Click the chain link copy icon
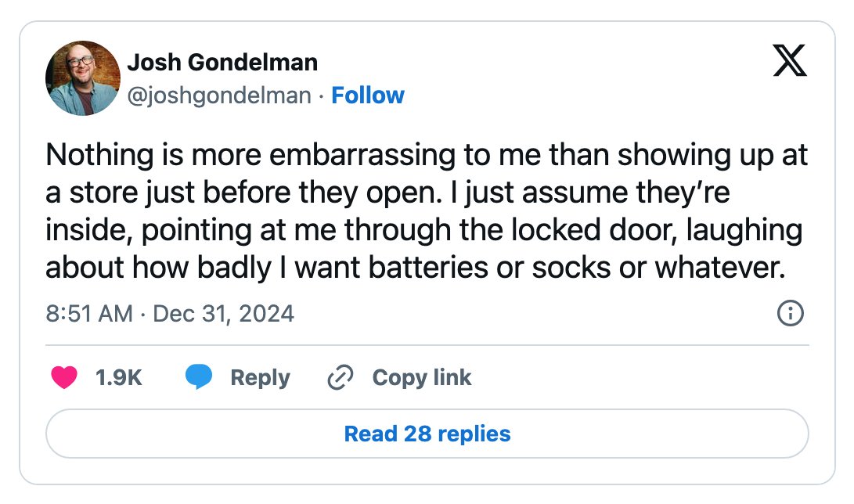 [x=341, y=378]
